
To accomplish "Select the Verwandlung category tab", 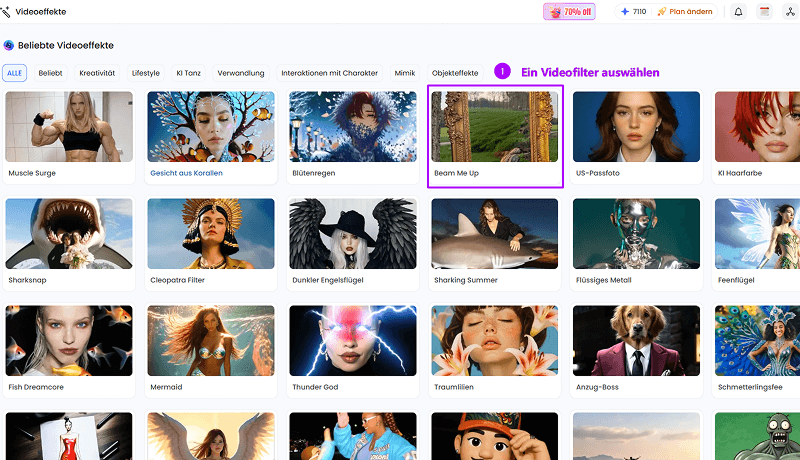I will point(240,73).
